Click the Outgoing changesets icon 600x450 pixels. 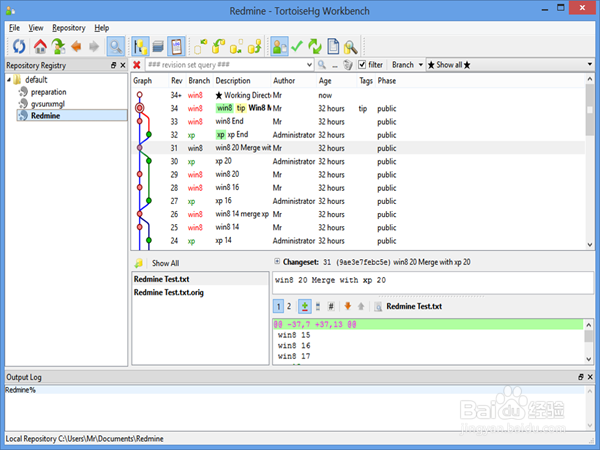(236, 47)
